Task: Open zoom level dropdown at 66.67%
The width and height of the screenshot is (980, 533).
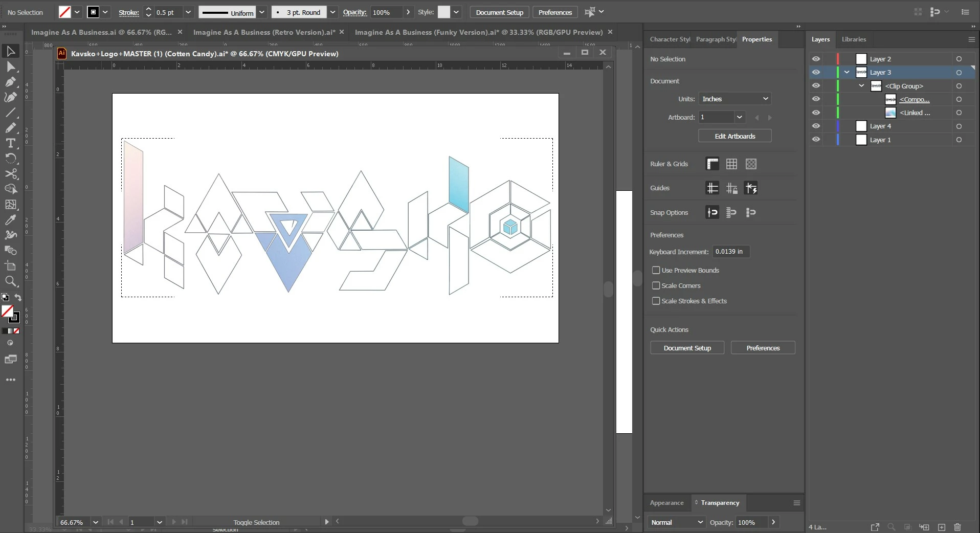Action: click(96, 522)
